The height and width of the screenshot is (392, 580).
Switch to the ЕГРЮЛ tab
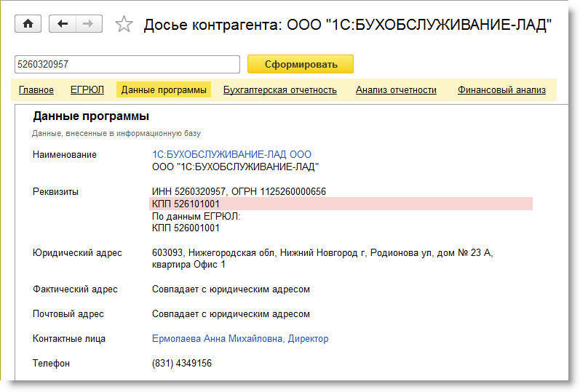click(x=87, y=90)
